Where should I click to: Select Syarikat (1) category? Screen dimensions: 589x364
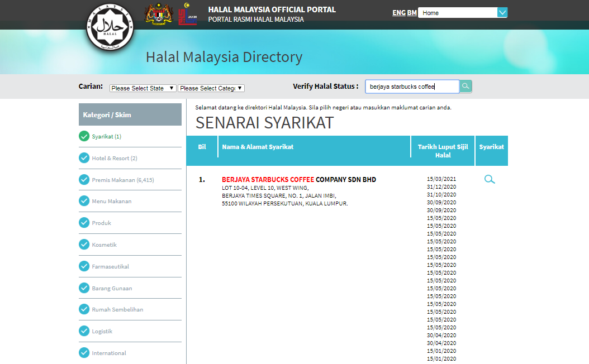click(x=107, y=137)
